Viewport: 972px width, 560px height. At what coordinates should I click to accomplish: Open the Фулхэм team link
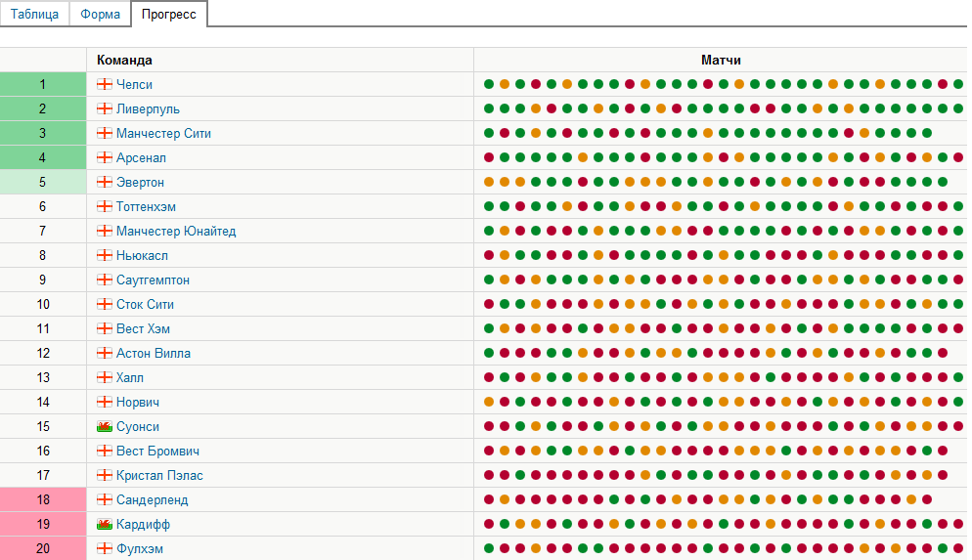coord(140,549)
